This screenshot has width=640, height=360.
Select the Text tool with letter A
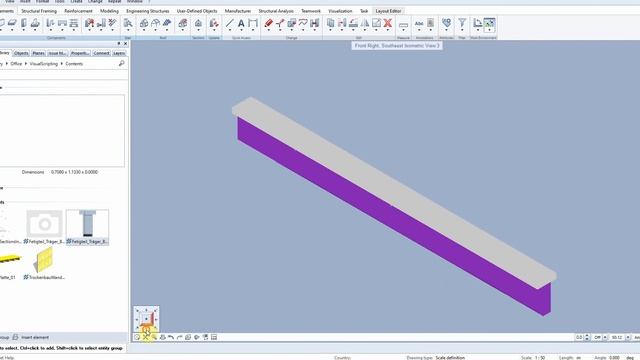(241, 23)
